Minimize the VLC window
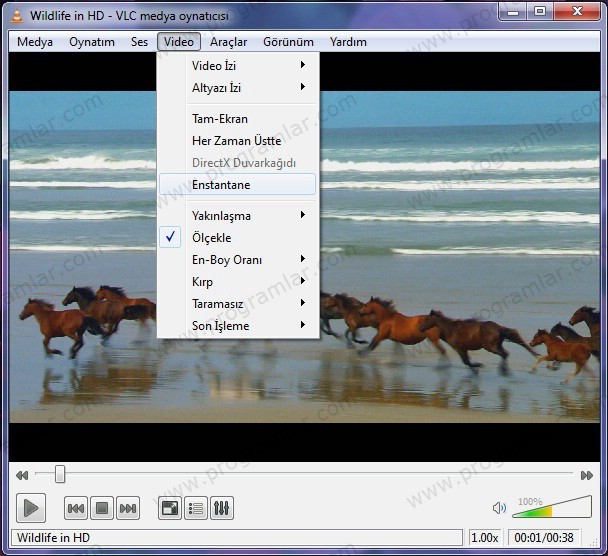The width and height of the screenshot is (608, 556). pos(513,12)
